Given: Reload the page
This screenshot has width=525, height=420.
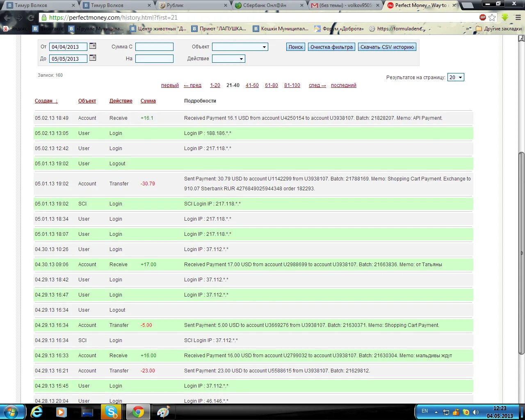Looking at the screenshot, I should [x=31, y=18].
